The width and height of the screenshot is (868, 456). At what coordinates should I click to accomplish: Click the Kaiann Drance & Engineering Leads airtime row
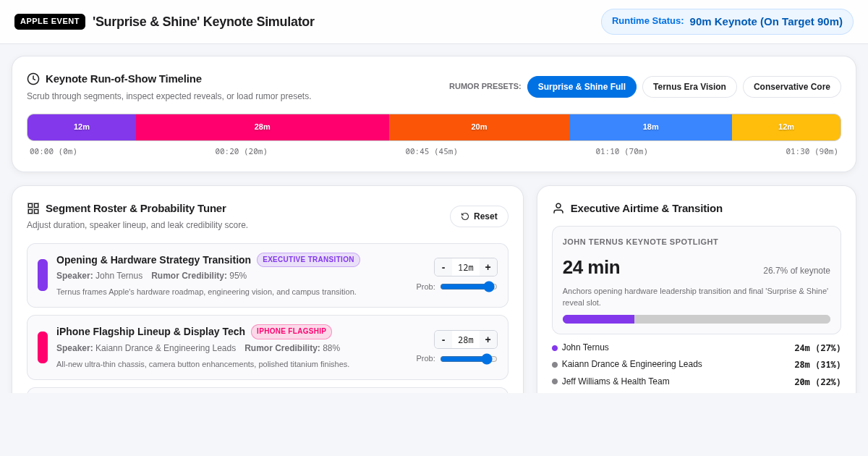click(x=697, y=364)
